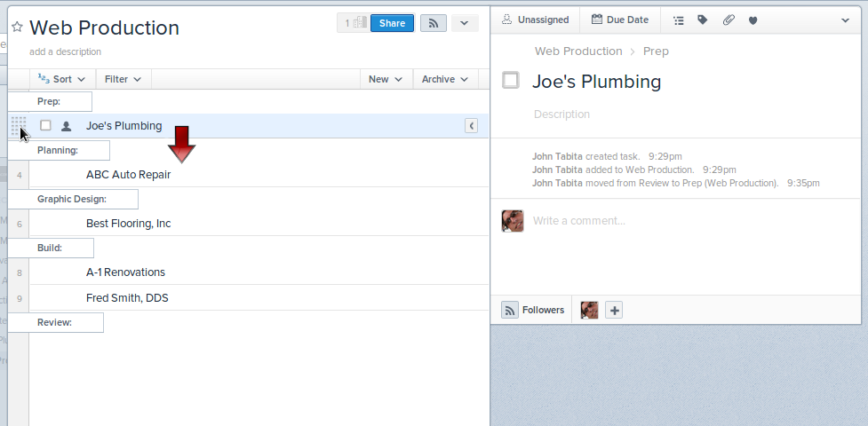The width and height of the screenshot is (868, 426).
Task: Like the task with the heart icon
Action: coord(753,20)
